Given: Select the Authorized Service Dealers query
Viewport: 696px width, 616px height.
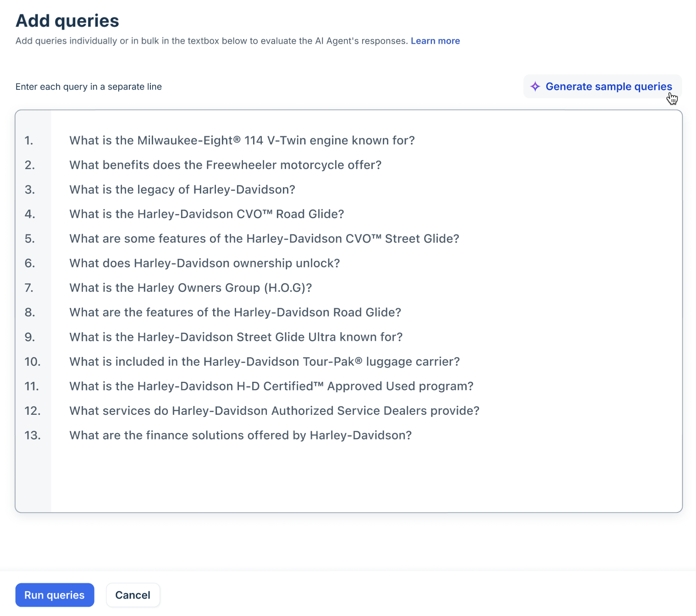Looking at the screenshot, I should click(x=274, y=411).
